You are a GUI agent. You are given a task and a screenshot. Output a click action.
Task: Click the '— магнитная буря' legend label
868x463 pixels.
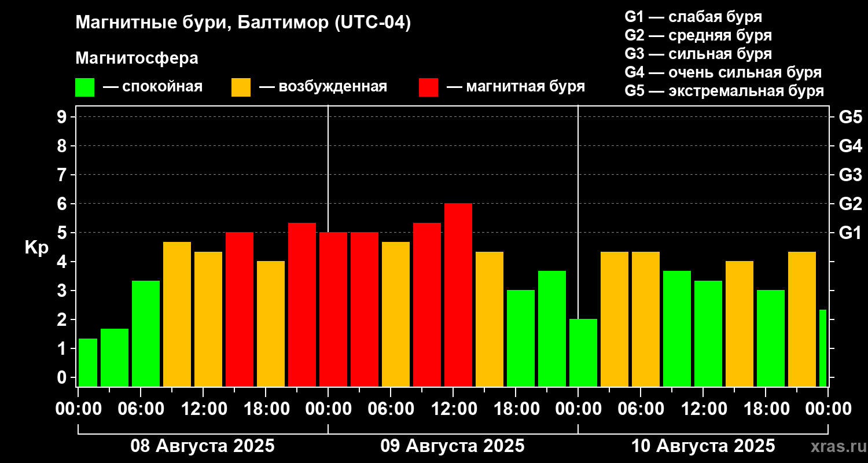click(516, 87)
